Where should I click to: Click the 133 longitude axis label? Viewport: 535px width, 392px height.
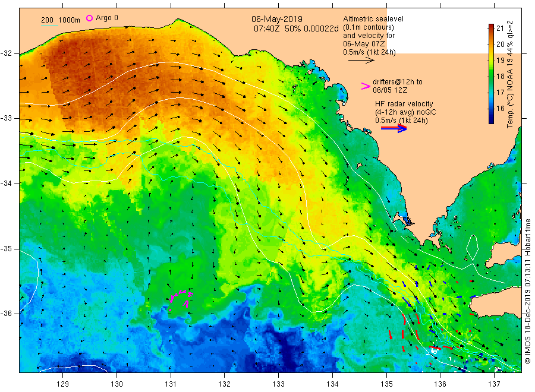(x=278, y=384)
